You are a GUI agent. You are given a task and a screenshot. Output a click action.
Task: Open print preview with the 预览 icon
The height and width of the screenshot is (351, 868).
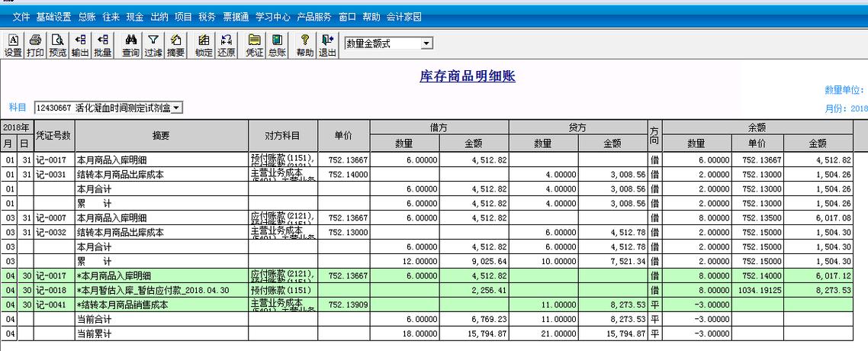[x=58, y=45]
